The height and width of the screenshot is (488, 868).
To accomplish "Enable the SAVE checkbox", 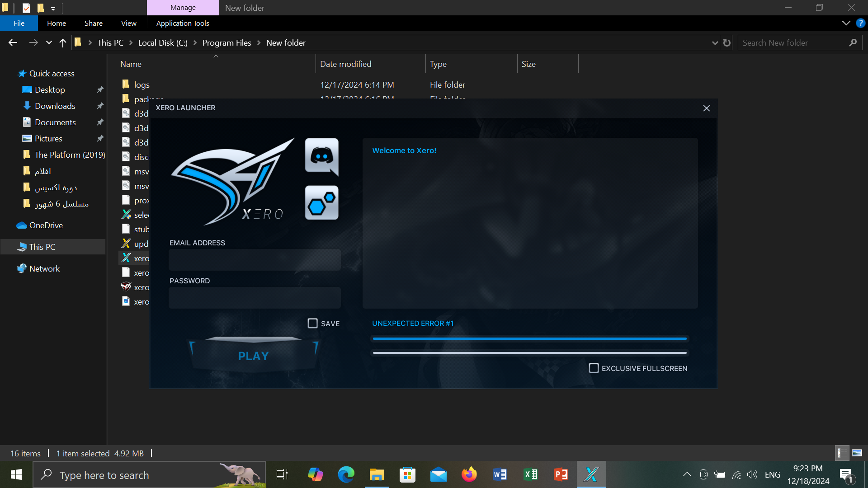I will (x=312, y=324).
